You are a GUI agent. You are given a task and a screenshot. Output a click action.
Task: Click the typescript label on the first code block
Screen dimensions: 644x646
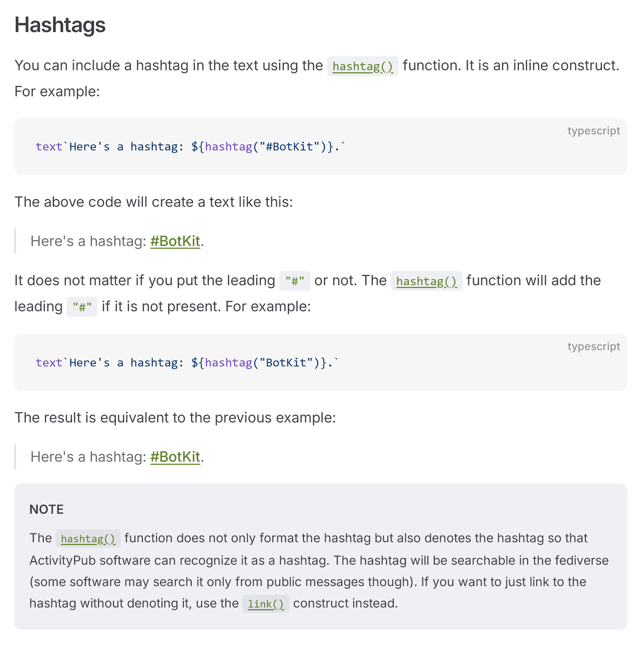(x=593, y=131)
